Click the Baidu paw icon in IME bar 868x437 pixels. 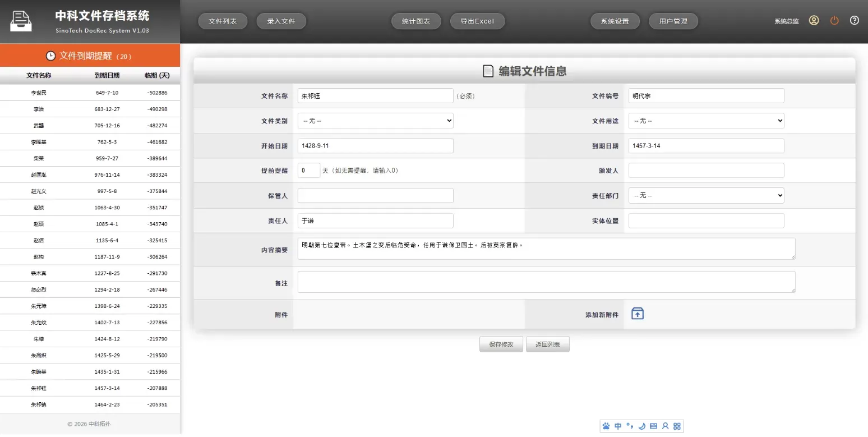pos(606,426)
